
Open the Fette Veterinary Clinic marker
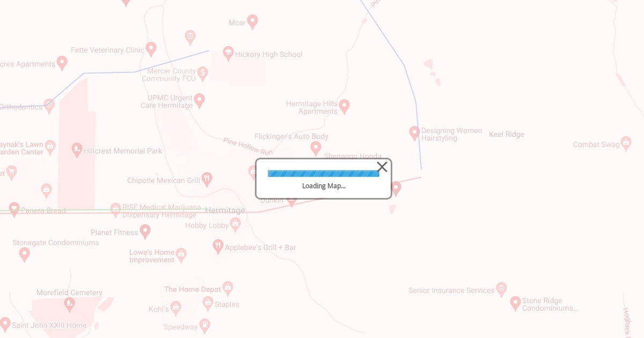click(x=151, y=49)
